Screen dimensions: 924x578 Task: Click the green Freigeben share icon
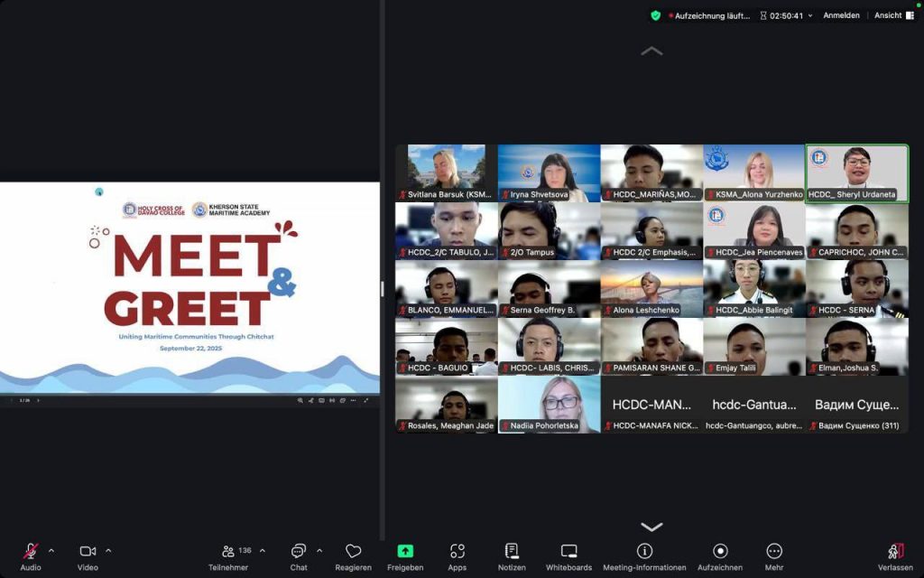[405, 552]
